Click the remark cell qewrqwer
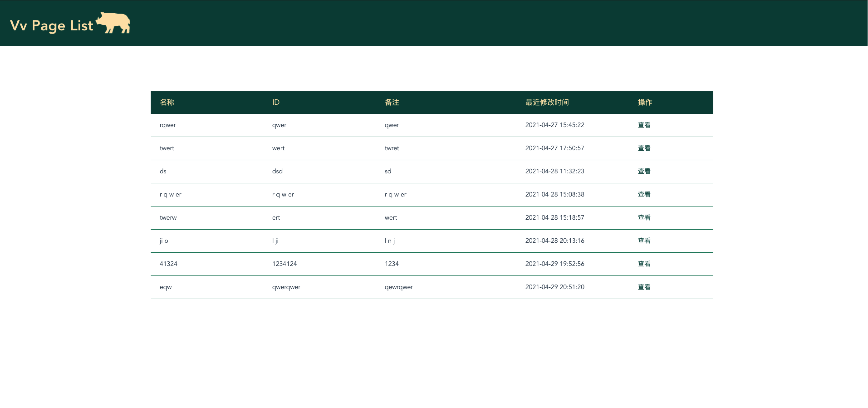 pyautogui.click(x=398, y=287)
